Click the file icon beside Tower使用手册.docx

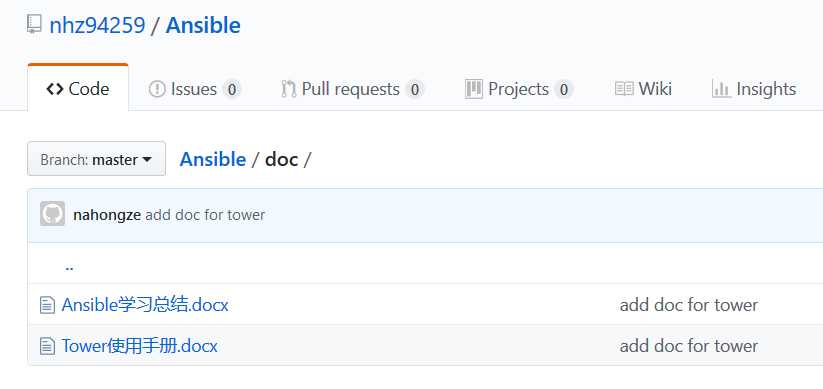click(x=47, y=346)
